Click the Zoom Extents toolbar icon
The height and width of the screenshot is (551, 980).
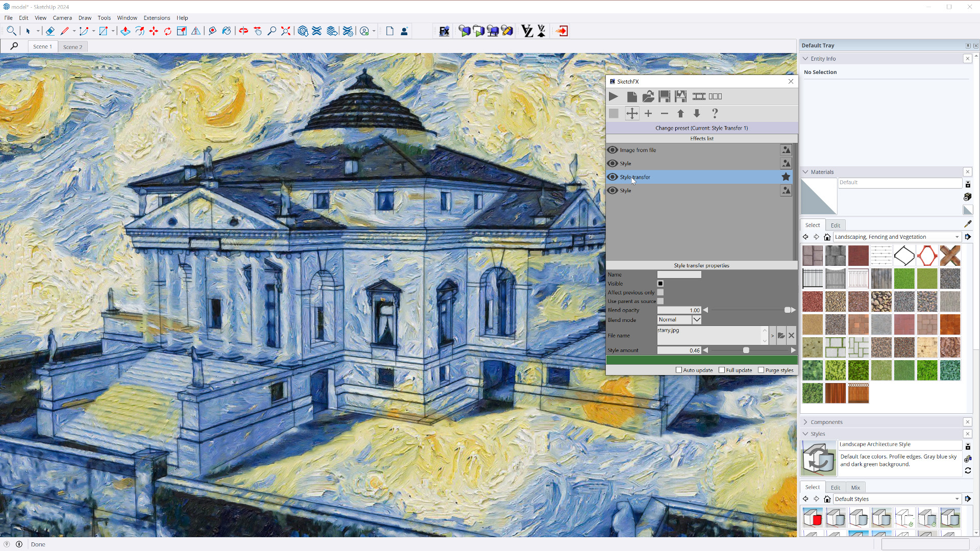286,31
